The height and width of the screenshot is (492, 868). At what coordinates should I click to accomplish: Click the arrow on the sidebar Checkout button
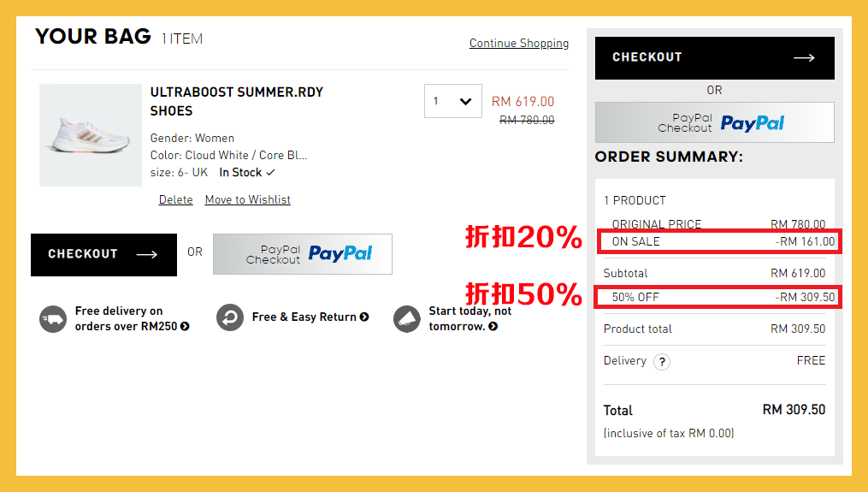[803, 58]
